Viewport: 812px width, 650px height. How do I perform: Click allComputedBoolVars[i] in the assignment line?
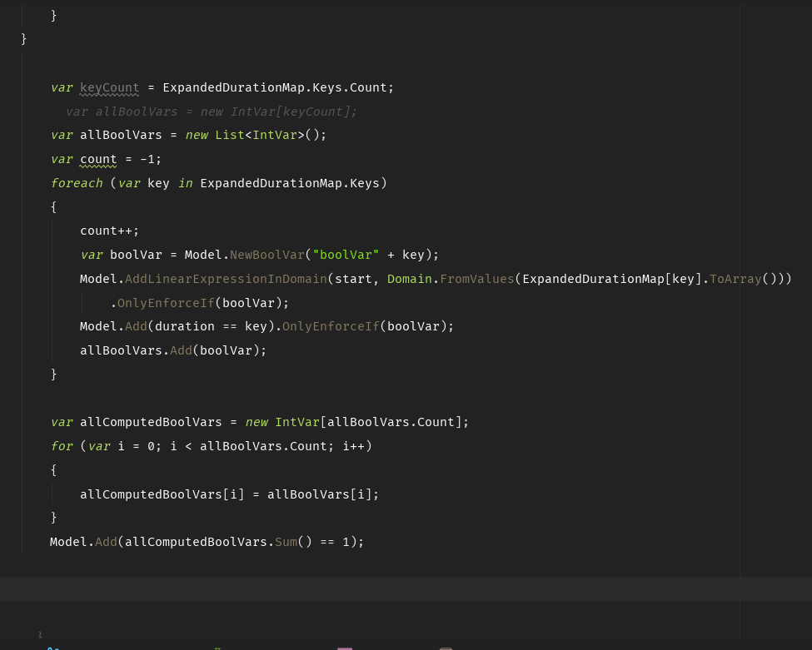pos(162,494)
